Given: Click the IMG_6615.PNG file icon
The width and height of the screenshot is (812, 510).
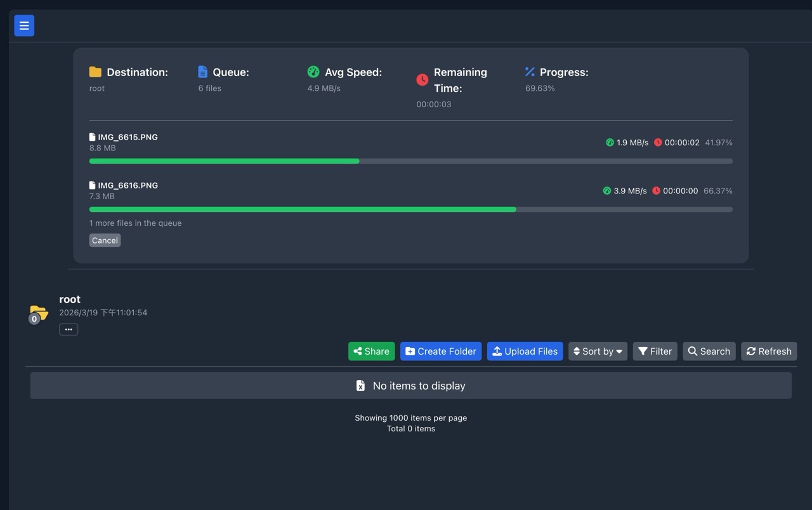Looking at the screenshot, I should pyautogui.click(x=93, y=137).
